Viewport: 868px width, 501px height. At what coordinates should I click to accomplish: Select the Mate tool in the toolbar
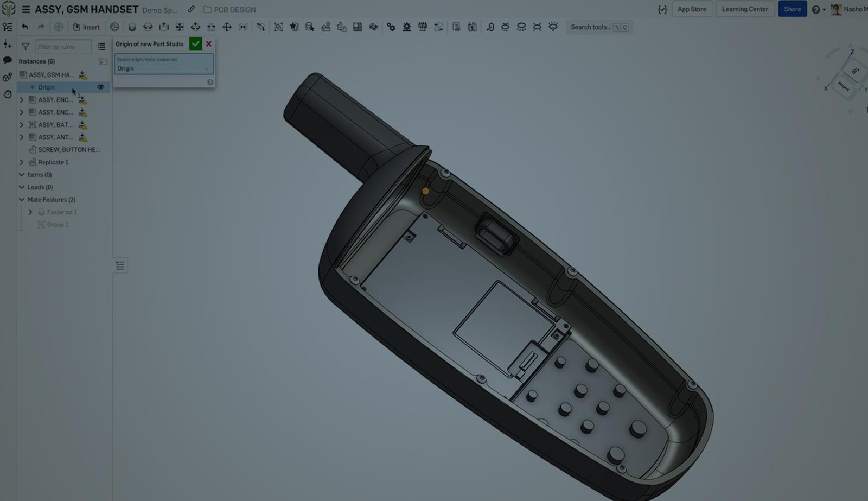[x=132, y=27]
